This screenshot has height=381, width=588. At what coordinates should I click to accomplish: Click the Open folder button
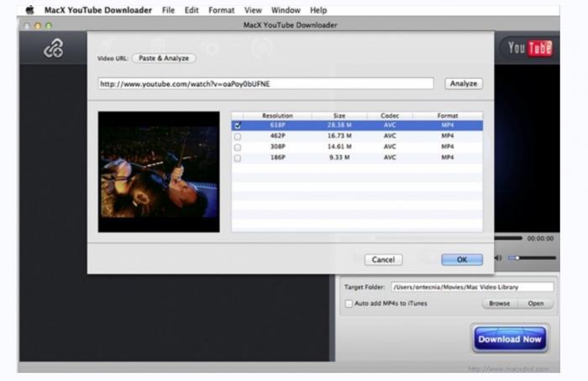536,304
